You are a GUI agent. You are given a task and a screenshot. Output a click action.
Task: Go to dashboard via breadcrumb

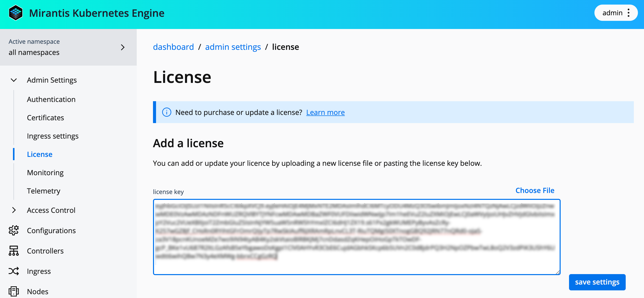(x=173, y=47)
